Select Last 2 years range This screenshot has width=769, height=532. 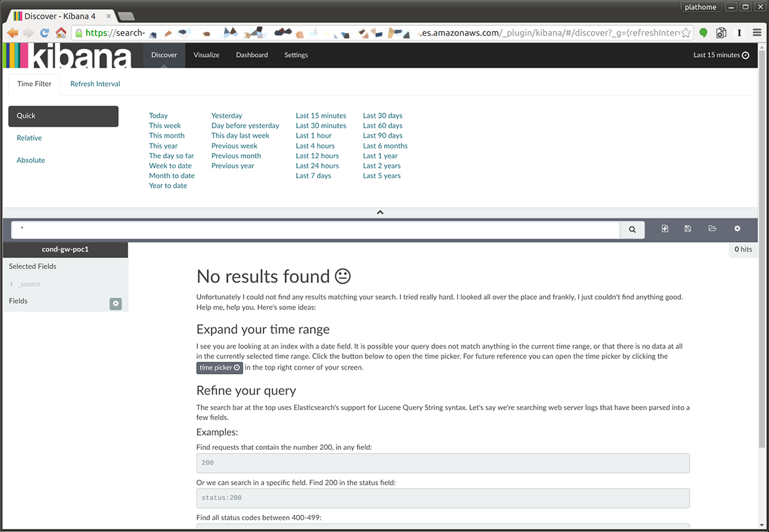382,166
